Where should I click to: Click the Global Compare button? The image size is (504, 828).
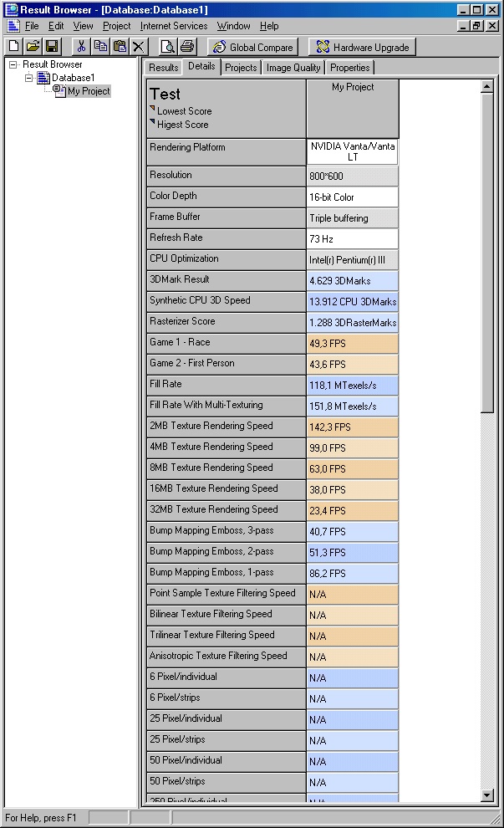click(252, 47)
